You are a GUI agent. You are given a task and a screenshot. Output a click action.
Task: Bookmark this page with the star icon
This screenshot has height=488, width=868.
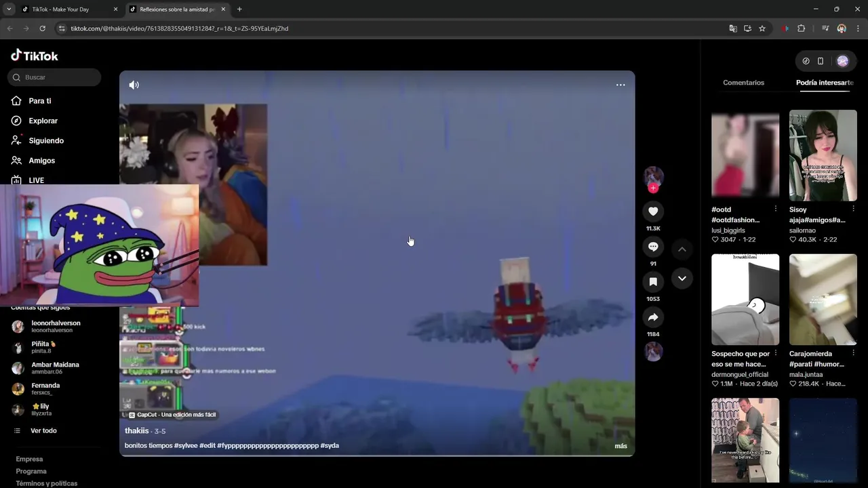click(x=762, y=28)
